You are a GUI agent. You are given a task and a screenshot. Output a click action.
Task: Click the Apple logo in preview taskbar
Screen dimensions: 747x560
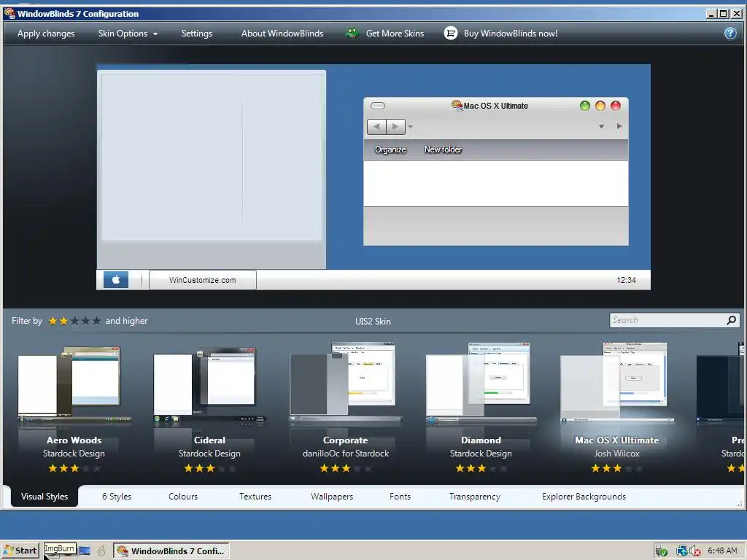click(116, 279)
